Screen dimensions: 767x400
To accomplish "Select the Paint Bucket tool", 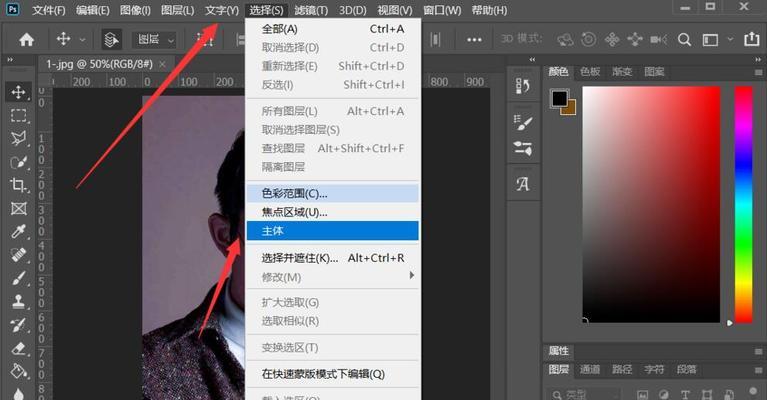I will tap(19, 372).
